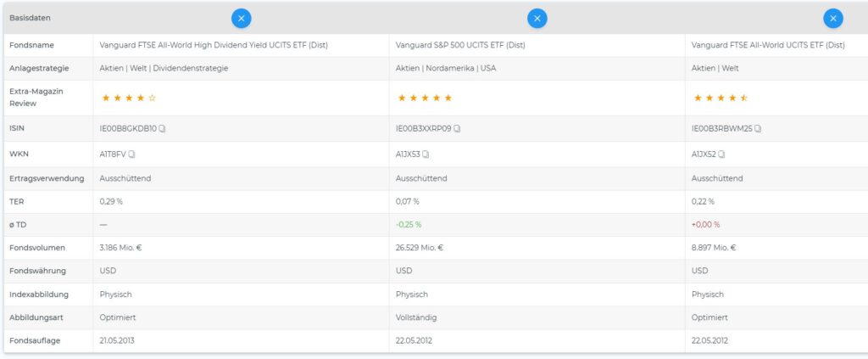
Task: Click the Basisdaten section header
Action: coord(30,19)
